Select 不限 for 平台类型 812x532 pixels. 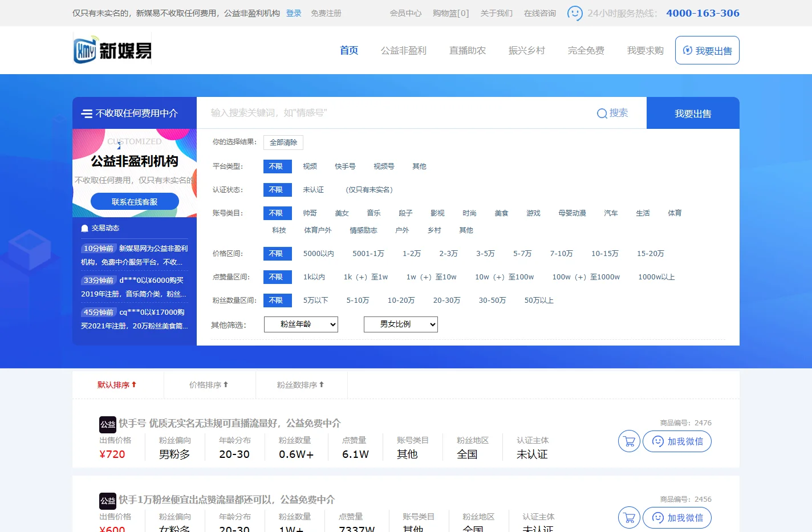277,166
